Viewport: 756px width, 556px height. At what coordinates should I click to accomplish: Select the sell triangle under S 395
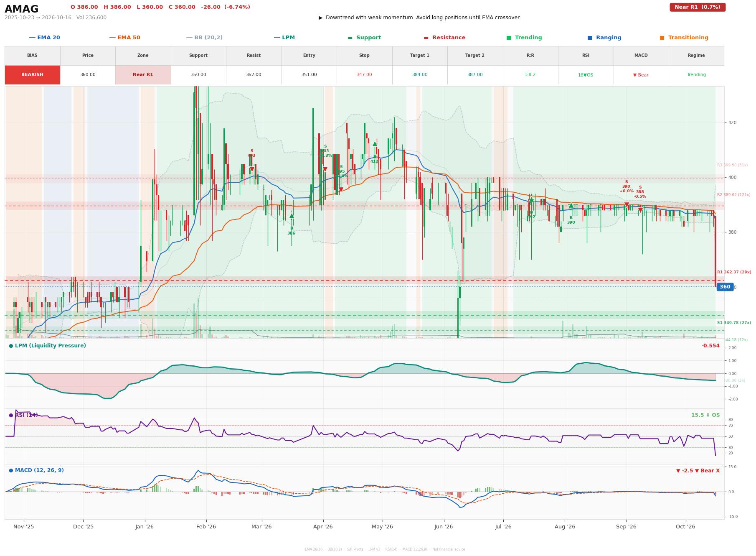tap(341, 190)
